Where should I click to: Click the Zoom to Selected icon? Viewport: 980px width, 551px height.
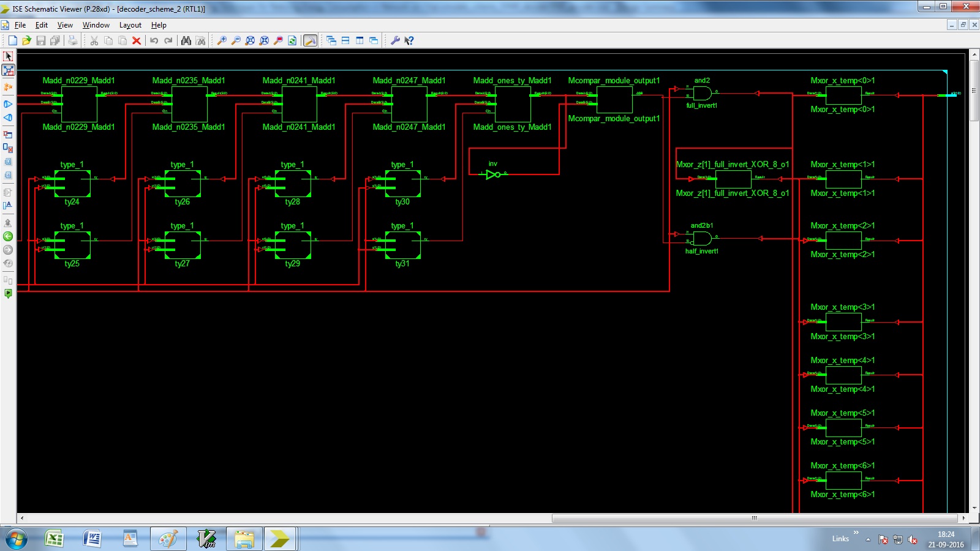click(264, 40)
